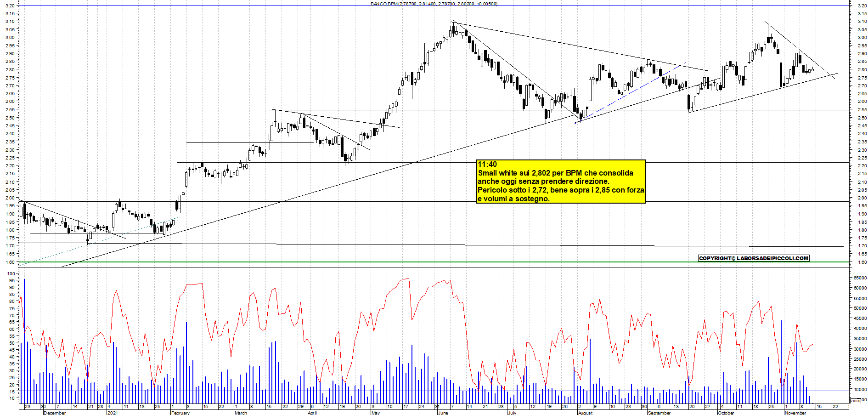The width and height of the screenshot is (868, 415).
Task: Click the October month label
Action: point(726,413)
